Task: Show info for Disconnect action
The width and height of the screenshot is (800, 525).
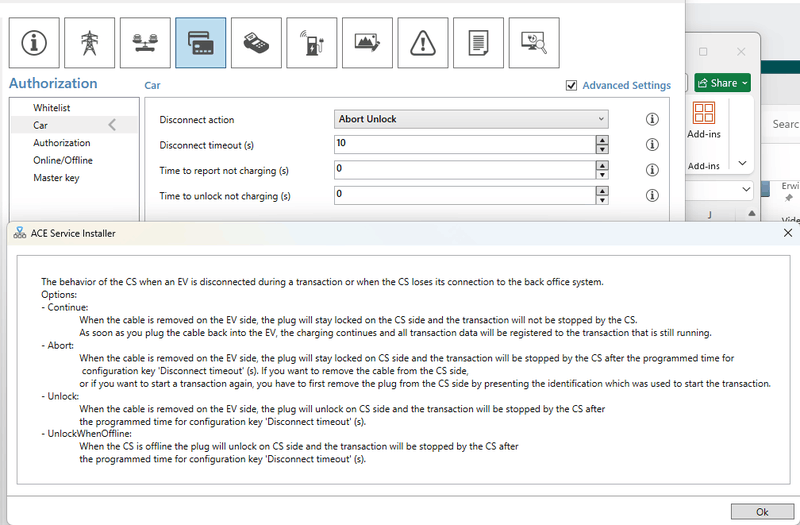Action: point(652,119)
